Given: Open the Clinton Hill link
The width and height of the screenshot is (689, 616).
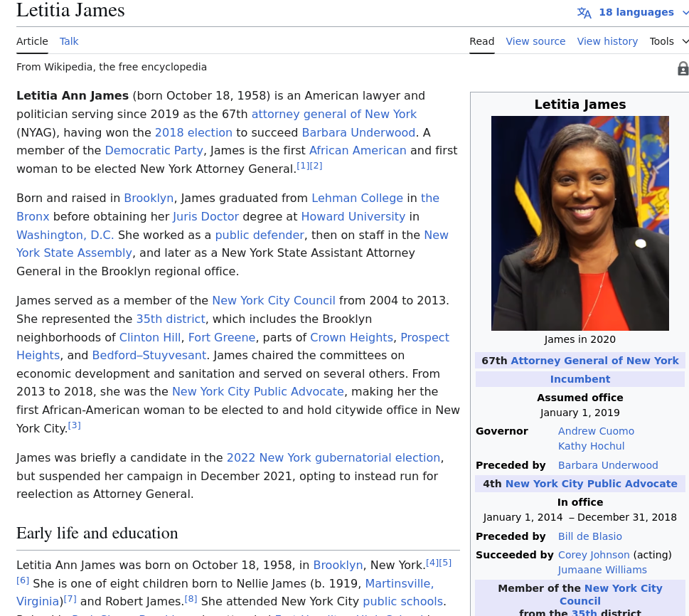Looking at the screenshot, I should pyautogui.click(x=150, y=338).
